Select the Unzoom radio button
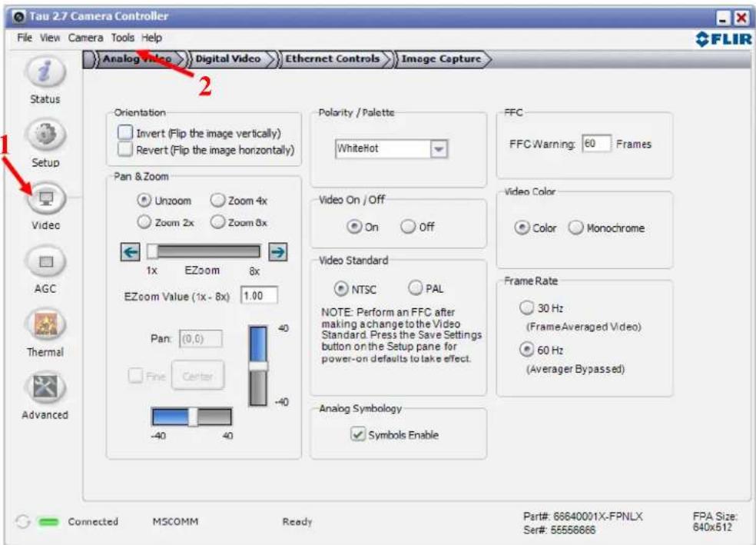The image size is (756, 545). tap(144, 200)
